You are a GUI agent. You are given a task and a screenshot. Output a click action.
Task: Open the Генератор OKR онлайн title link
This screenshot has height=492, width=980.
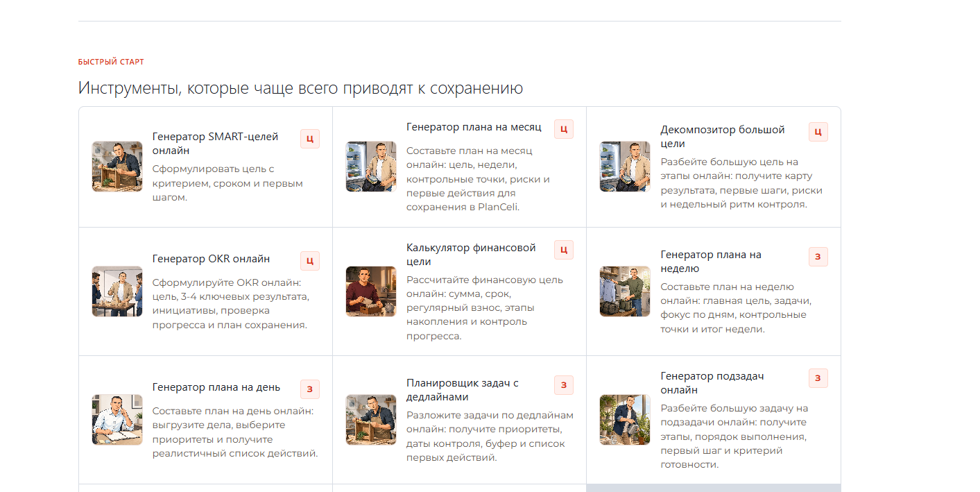pyautogui.click(x=211, y=259)
